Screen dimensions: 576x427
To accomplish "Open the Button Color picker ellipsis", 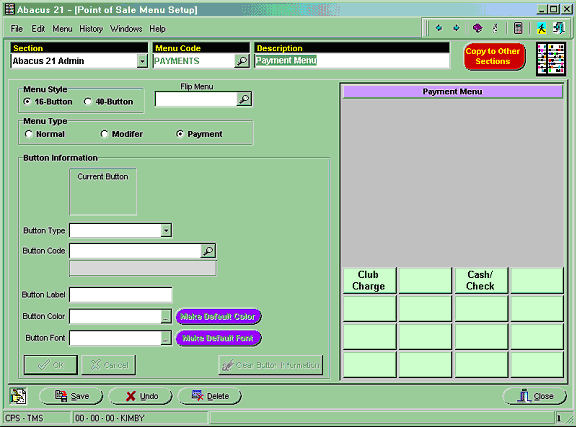I will click(x=166, y=316).
